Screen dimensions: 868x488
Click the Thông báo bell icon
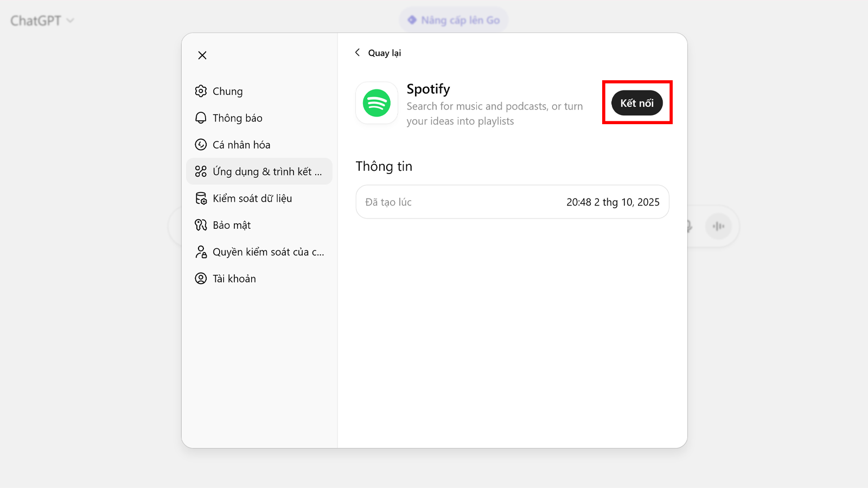201,118
